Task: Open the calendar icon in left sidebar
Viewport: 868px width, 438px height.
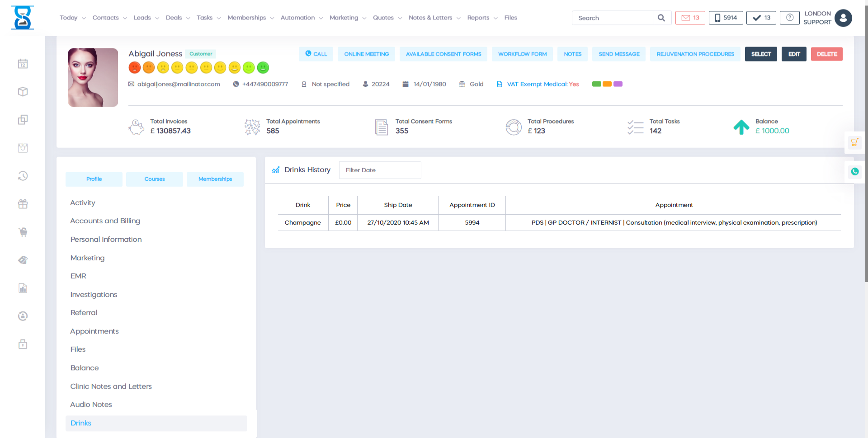Action: (23, 64)
